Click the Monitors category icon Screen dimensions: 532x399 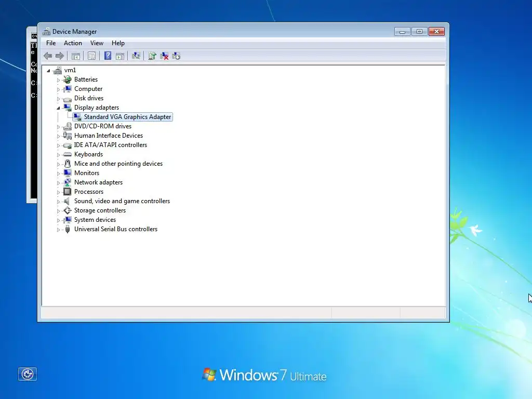point(68,173)
